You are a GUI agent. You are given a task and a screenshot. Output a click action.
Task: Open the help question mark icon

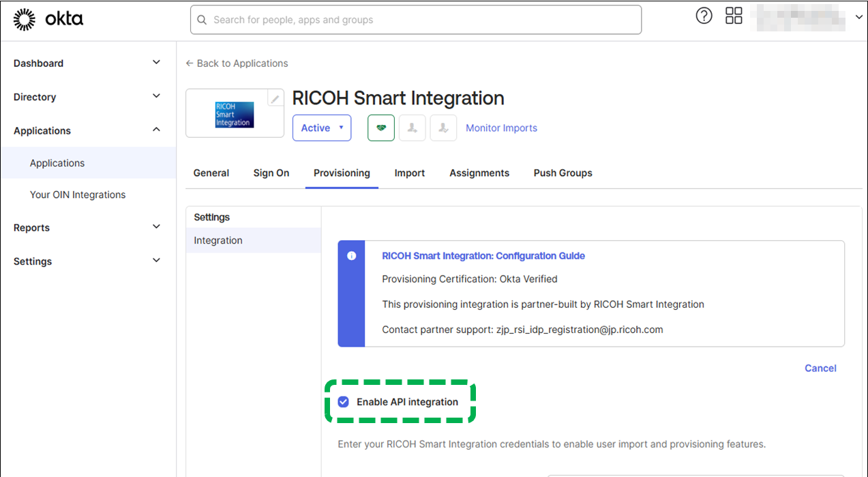tap(704, 16)
